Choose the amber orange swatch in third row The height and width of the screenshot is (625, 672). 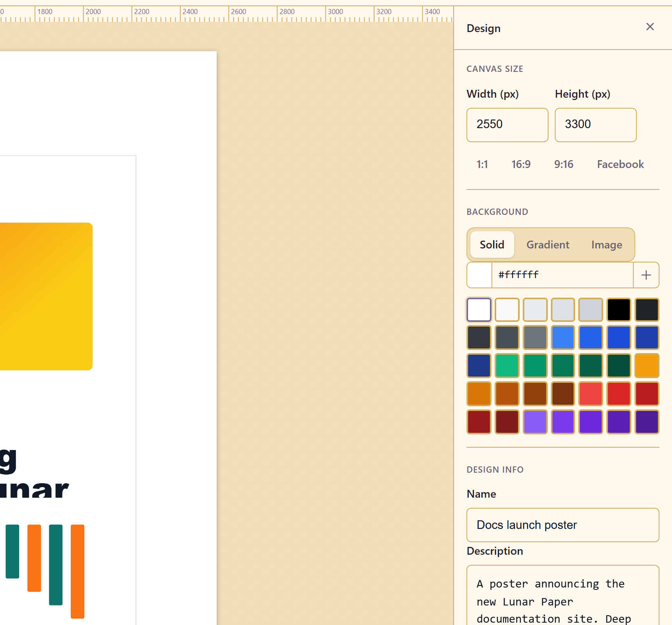[x=647, y=366]
